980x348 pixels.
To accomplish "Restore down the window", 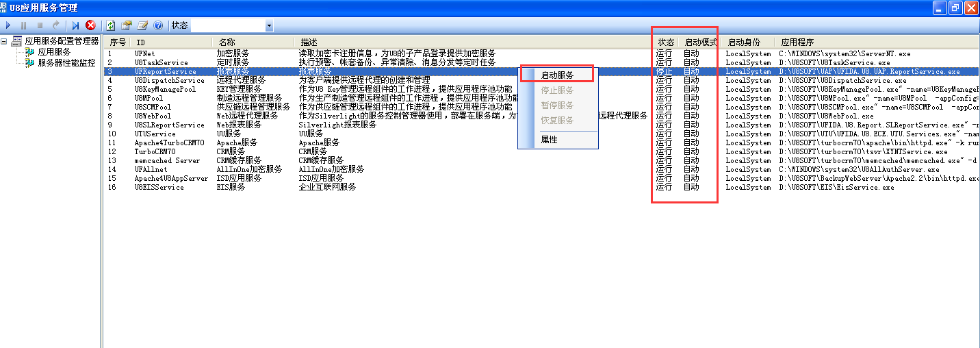I will pyautogui.click(x=957, y=8).
